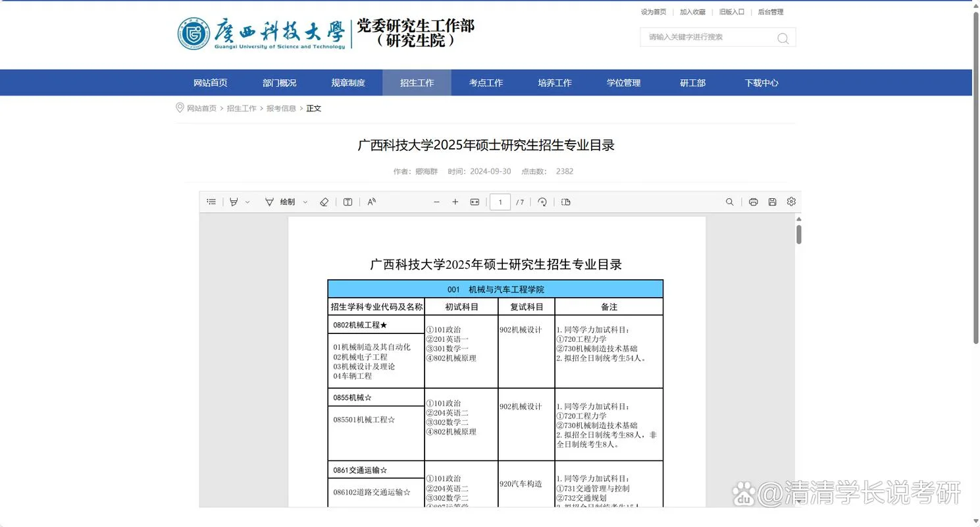Open the 规章制度 navigation tab
980x527 pixels.
[348, 83]
